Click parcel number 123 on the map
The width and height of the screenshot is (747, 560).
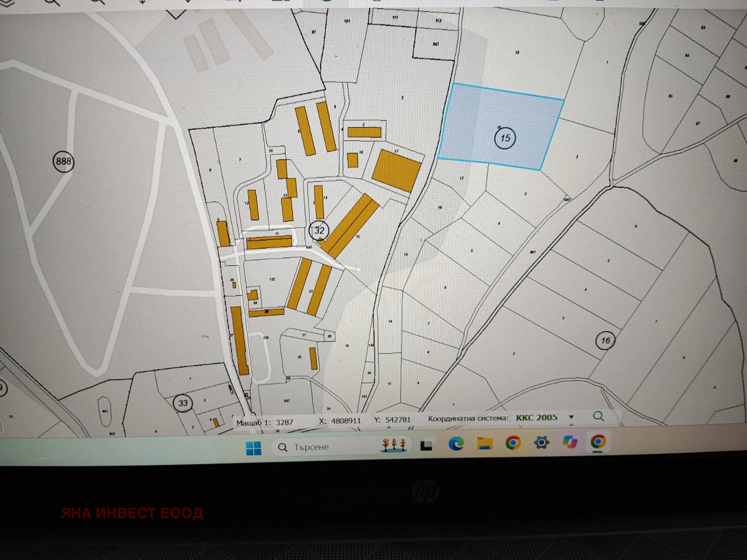pyautogui.click(x=272, y=279)
